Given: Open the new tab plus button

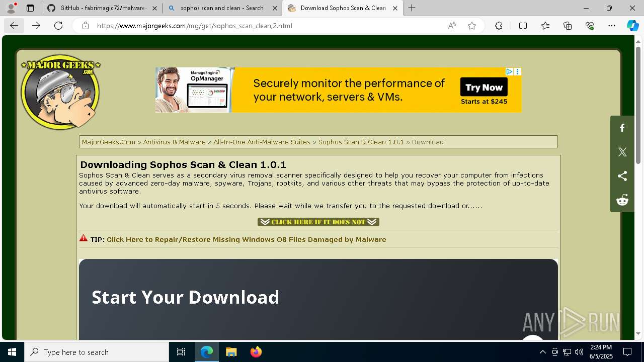Looking at the screenshot, I should (412, 8).
